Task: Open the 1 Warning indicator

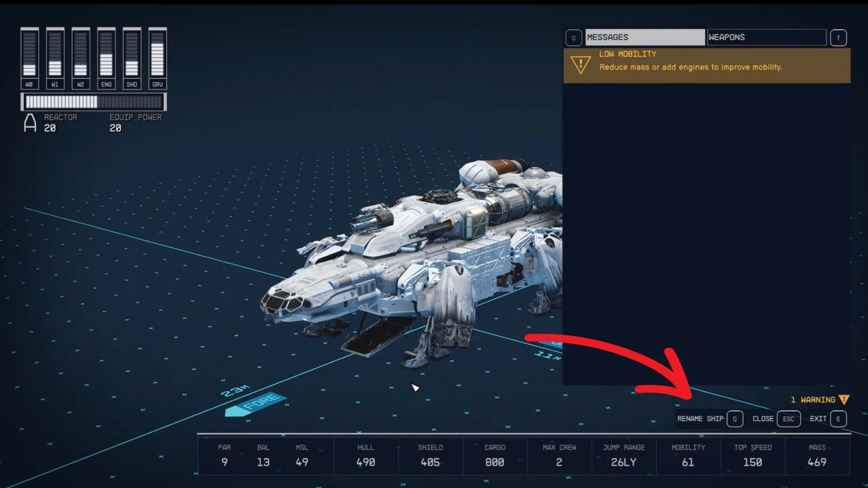Action: pyautogui.click(x=819, y=400)
